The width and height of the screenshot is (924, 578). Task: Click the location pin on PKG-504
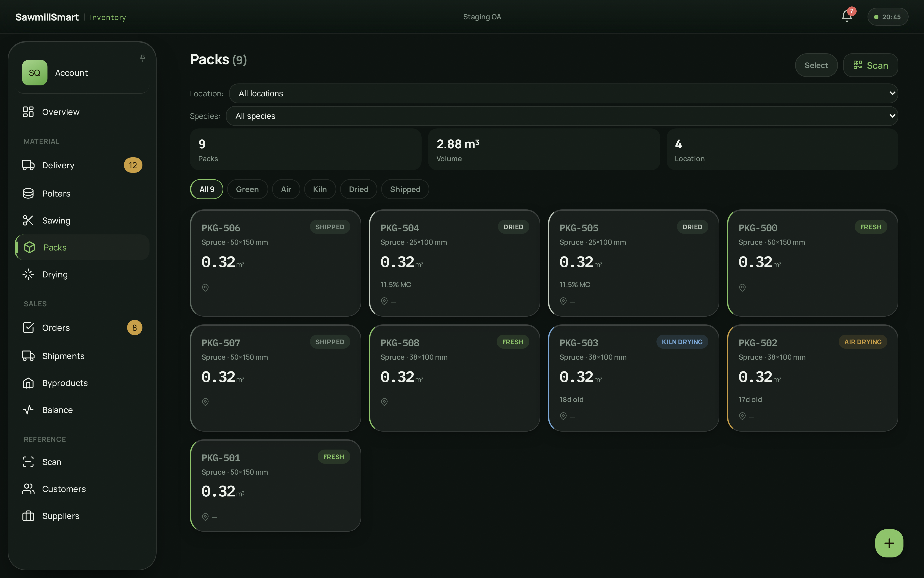[385, 301]
